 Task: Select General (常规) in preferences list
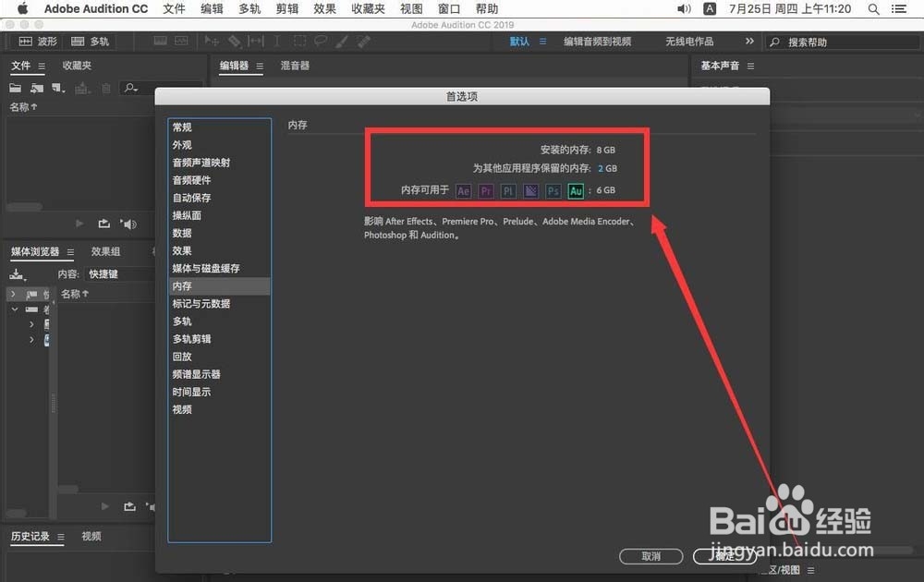tap(219, 127)
